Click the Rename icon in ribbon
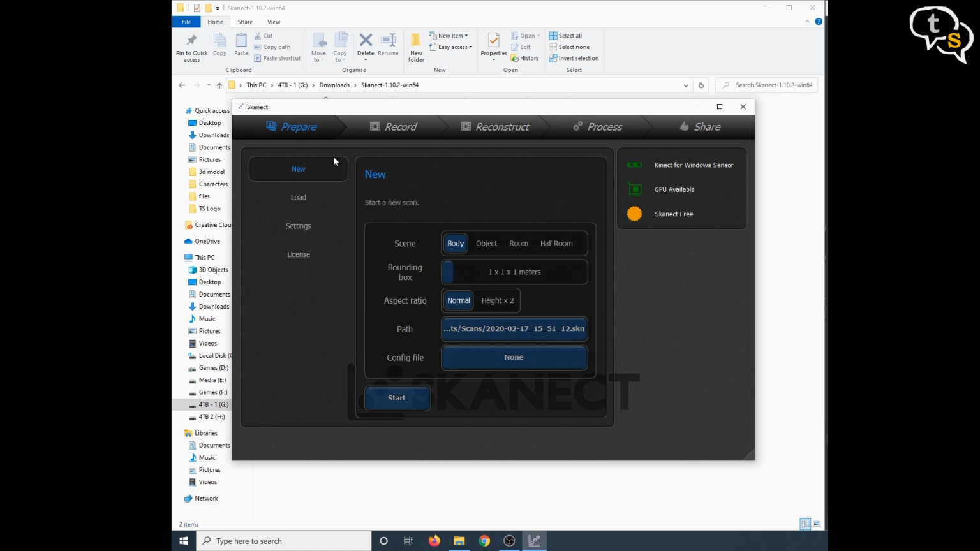 pyautogui.click(x=388, y=41)
